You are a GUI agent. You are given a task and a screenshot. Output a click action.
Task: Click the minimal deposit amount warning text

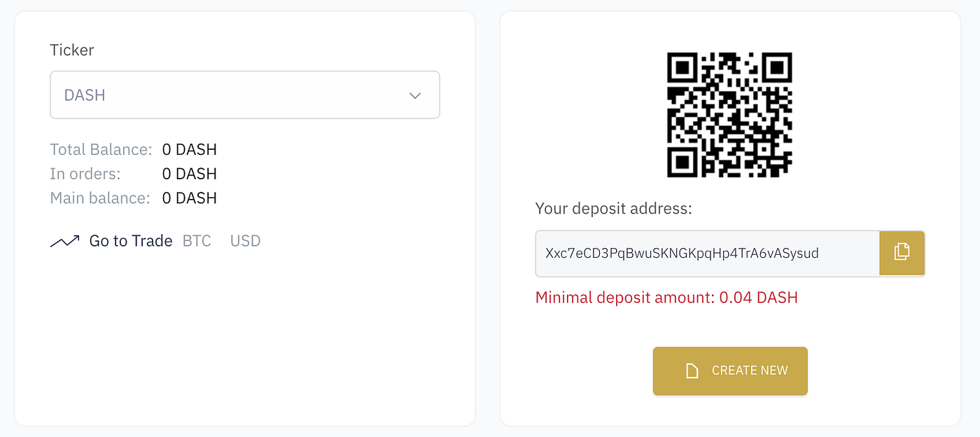[666, 297]
